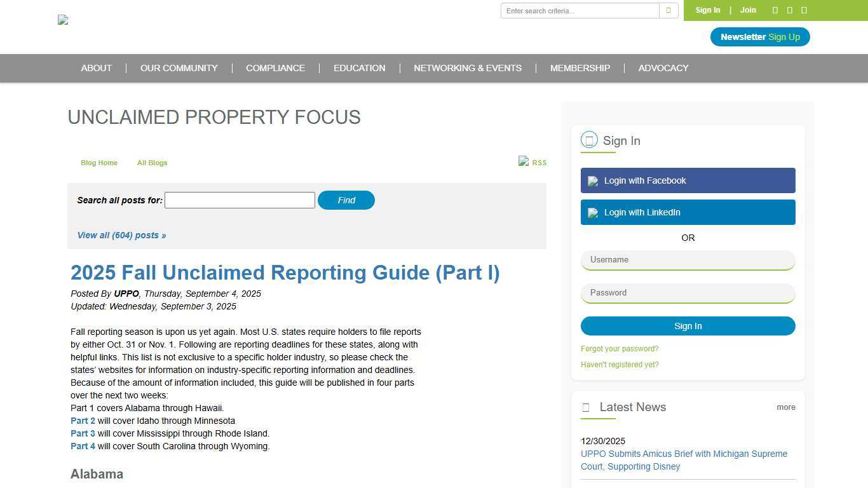This screenshot has height=488, width=868.
Task: Open the MEMBERSHIP menu
Action: 580,68
